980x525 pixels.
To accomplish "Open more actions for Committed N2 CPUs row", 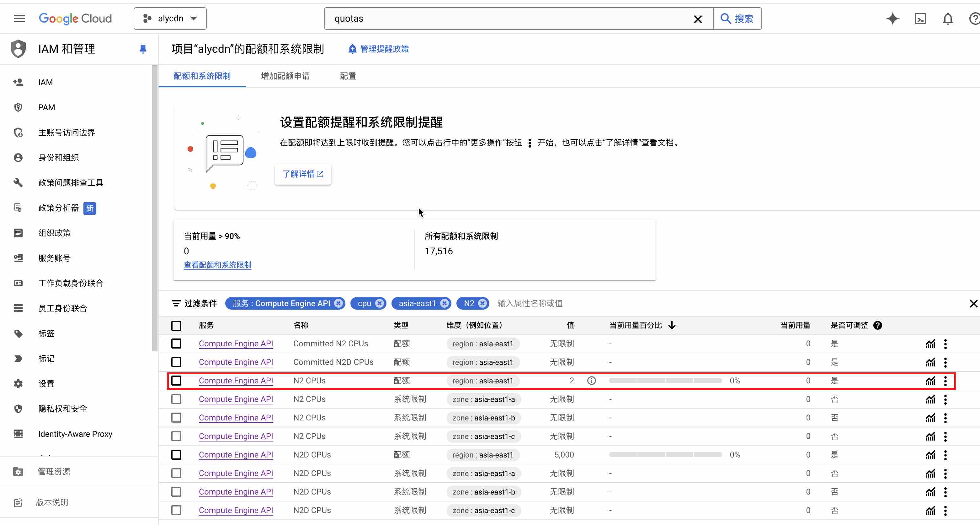I will click(x=945, y=344).
